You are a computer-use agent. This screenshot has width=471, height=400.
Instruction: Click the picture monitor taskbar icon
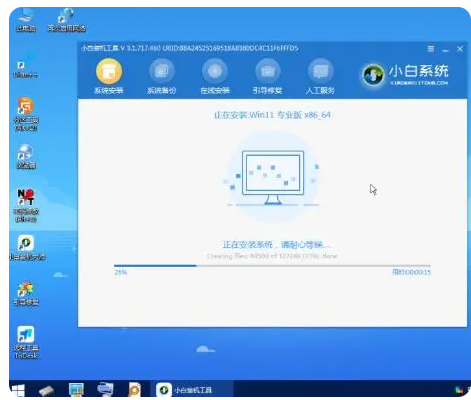(x=76, y=389)
